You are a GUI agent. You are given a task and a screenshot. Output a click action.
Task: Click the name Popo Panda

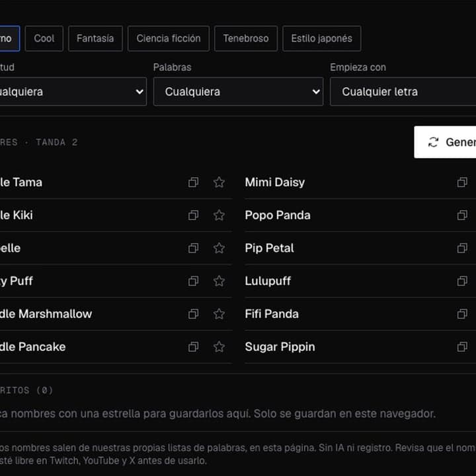click(278, 216)
